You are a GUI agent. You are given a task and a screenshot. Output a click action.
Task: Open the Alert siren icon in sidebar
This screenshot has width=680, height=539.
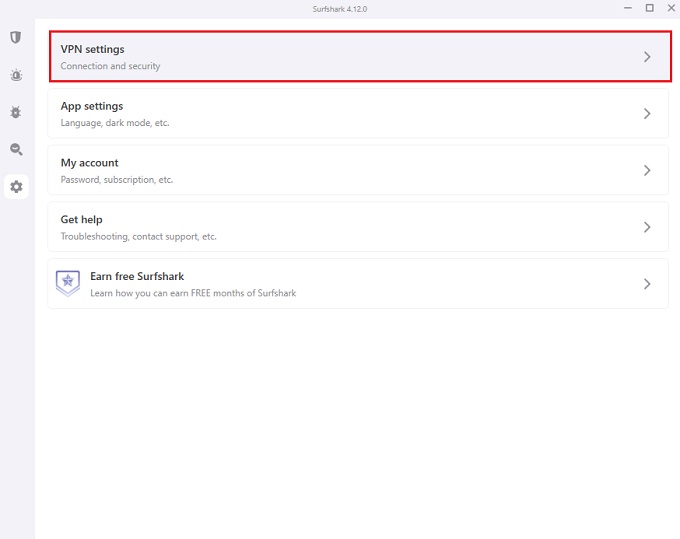point(16,75)
